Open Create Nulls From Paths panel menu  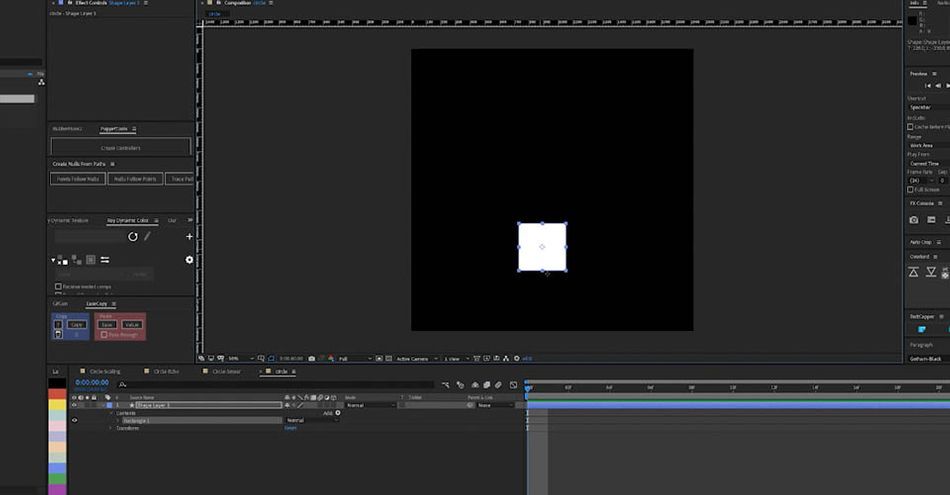[x=113, y=164]
